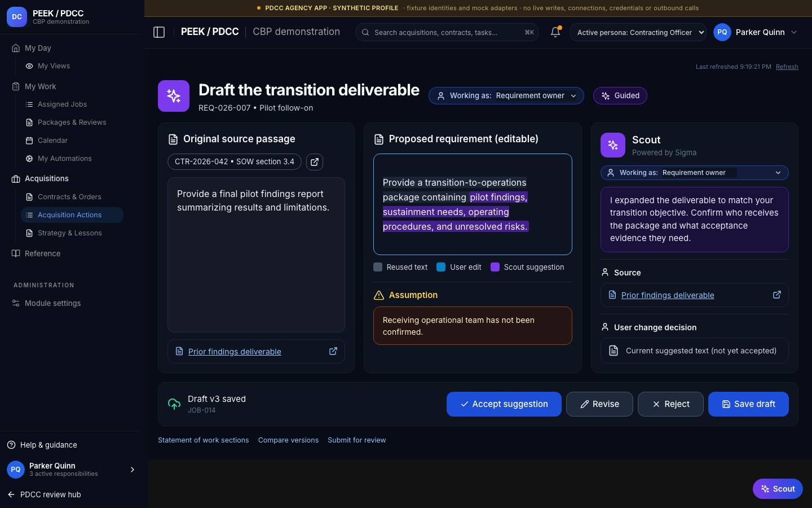This screenshot has width=812, height=508.
Task: Open header Working as Requirement owner dropdown
Action: coord(506,95)
